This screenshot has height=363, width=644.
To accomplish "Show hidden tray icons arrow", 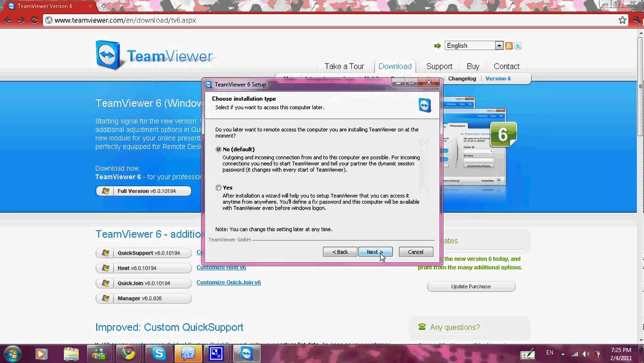I will point(563,353).
